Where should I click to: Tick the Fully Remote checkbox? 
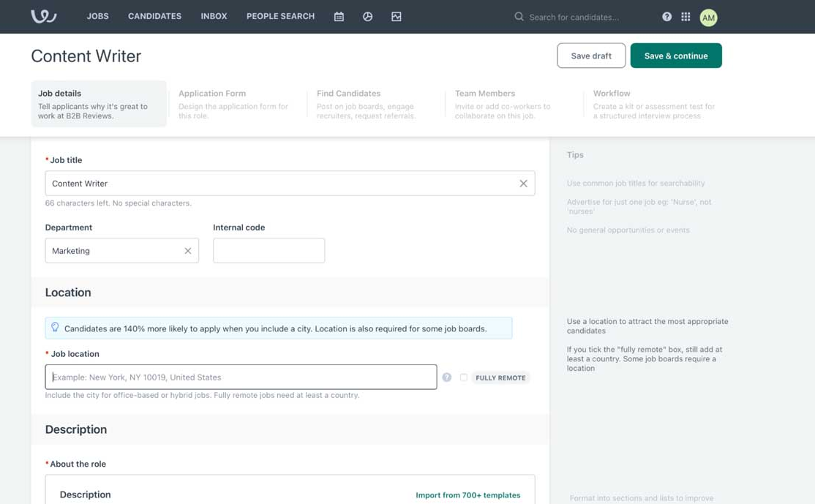click(x=464, y=377)
